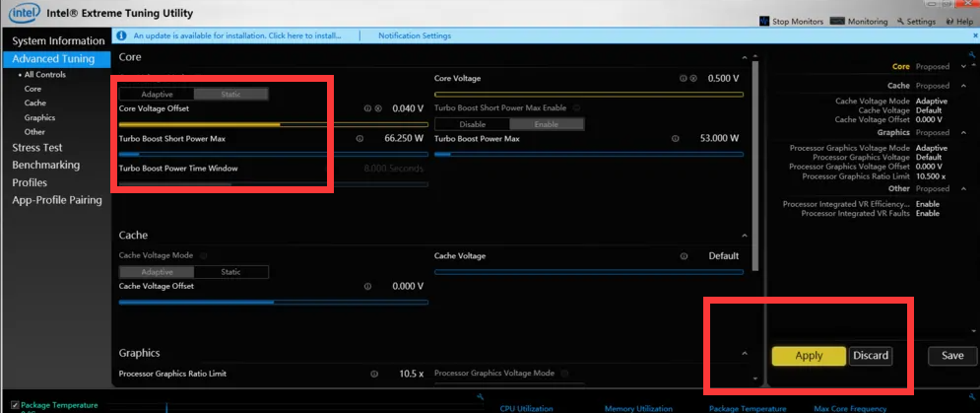Viewport: 980px width, 413px height.
Task: Click the wrench icon above proposed settings panel
Action: pos(972,54)
